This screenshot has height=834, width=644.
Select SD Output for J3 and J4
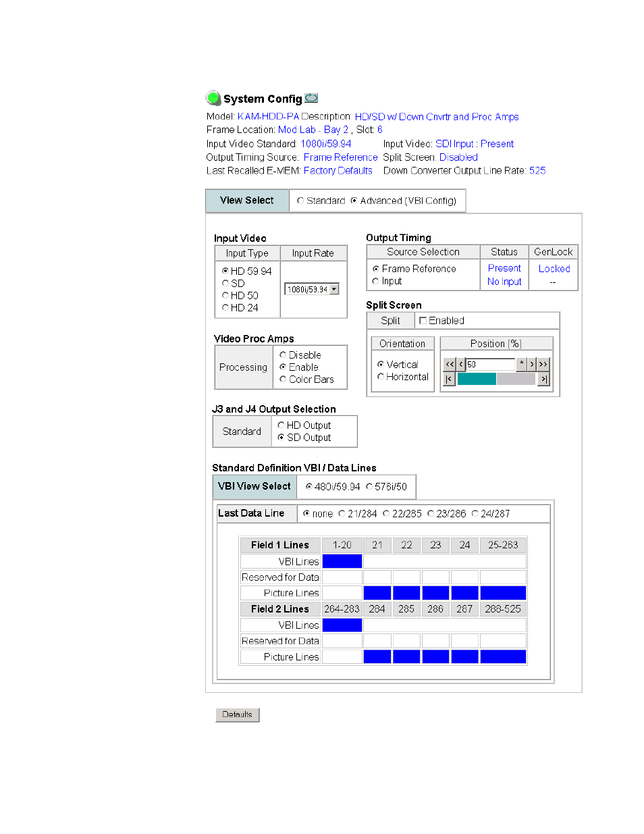281,437
